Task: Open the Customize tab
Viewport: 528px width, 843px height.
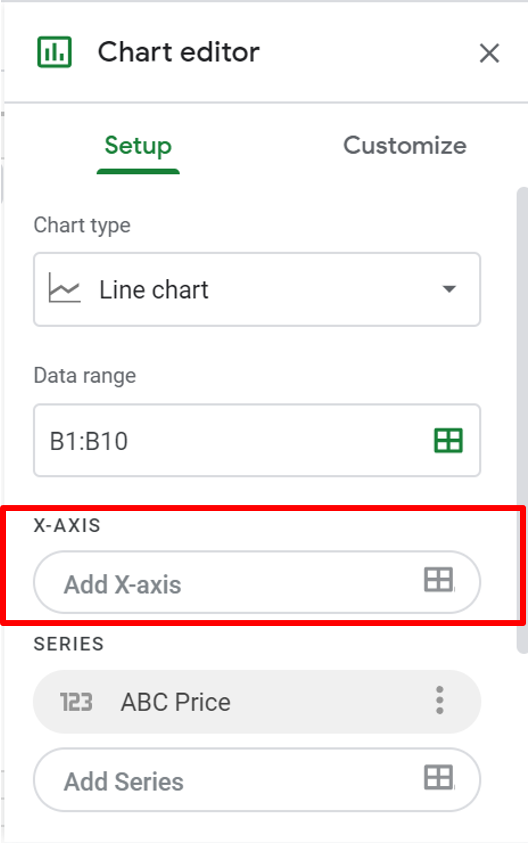Action: 405,145
